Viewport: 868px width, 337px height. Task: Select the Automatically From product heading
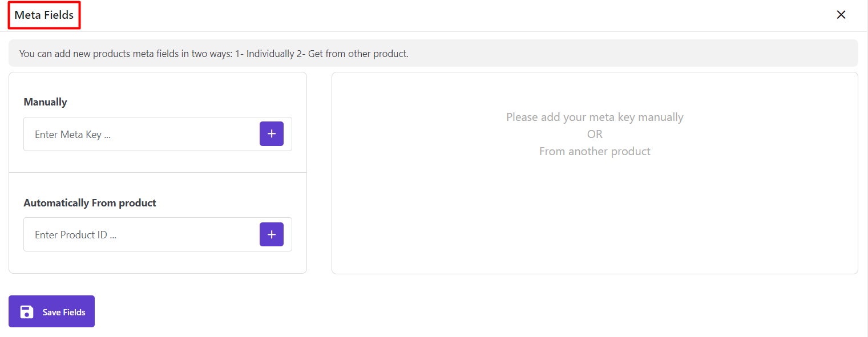pyautogui.click(x=90, y=203)
